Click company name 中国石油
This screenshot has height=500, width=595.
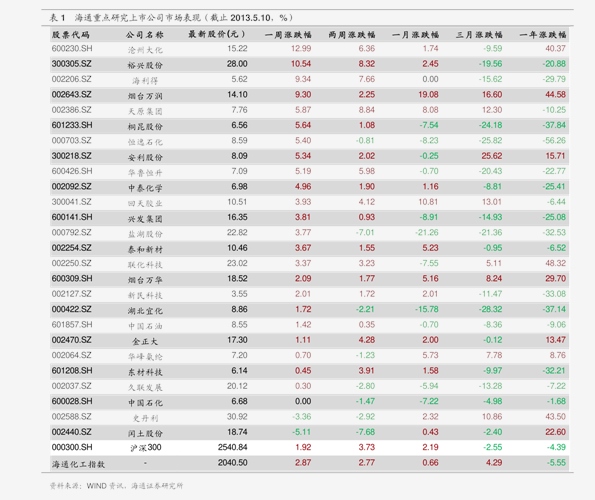click(x=145, y=326)
